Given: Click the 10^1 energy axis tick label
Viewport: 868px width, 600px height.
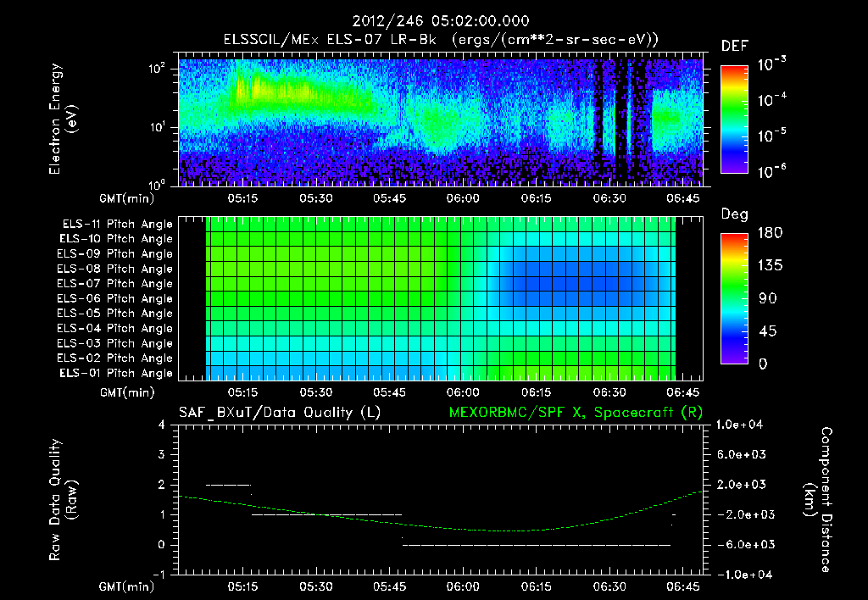Looking at the screenshot, I should 157,127.
